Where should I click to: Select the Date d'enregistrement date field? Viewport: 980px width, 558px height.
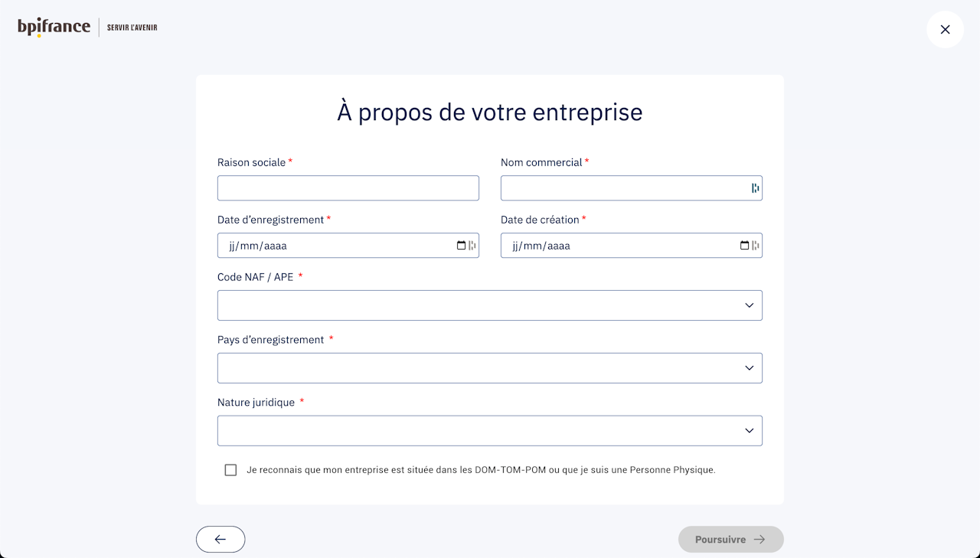[337, 246]
